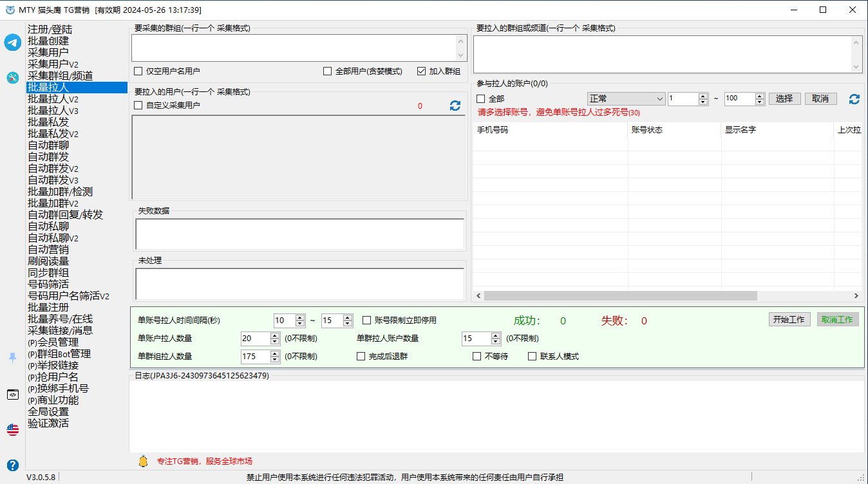Screen dimensions: 868x484
Task: Click the accounts table horizontal scrollbar
Action: click(620, 296)
